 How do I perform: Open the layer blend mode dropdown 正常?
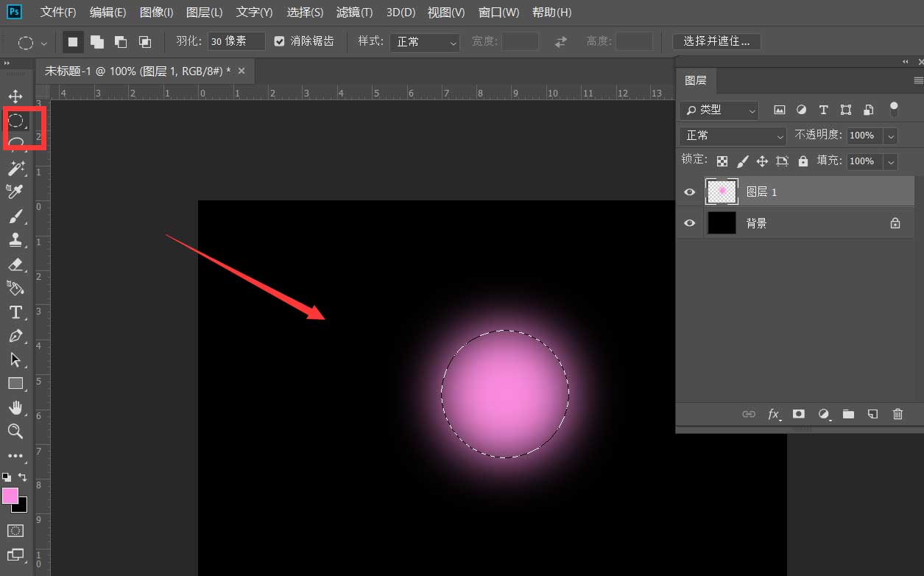pyautogui.click(x=733, y=136)
